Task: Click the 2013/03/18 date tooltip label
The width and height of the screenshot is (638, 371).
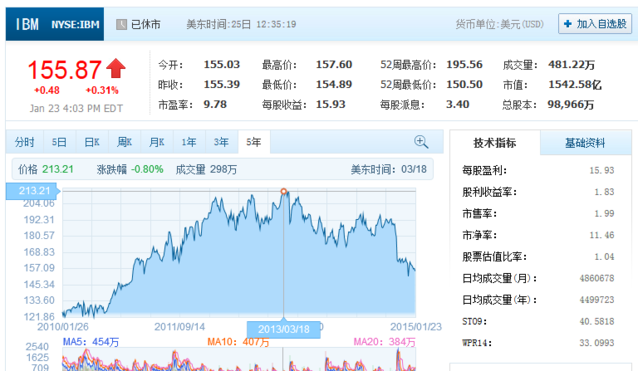Action: [x=284, y=329]
